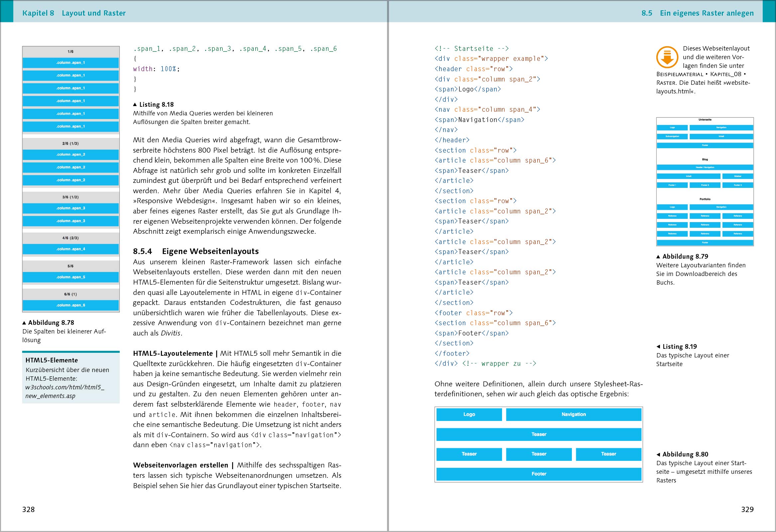Click the closing </footer> code line
Screen dimensions: 776x532
[452, 353]
